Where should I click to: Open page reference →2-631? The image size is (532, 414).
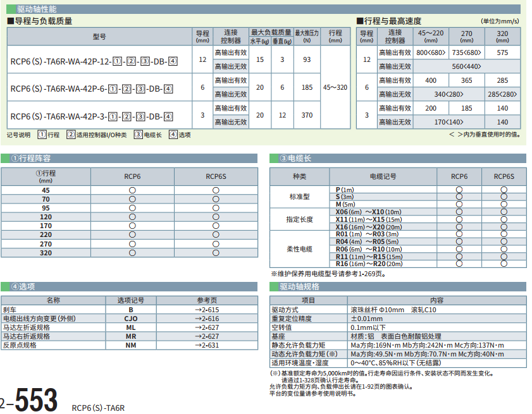[207, 345]
